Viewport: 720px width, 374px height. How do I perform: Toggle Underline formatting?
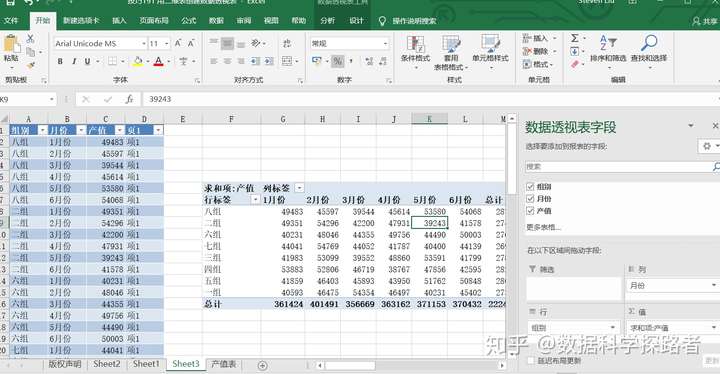click(87, 61)
